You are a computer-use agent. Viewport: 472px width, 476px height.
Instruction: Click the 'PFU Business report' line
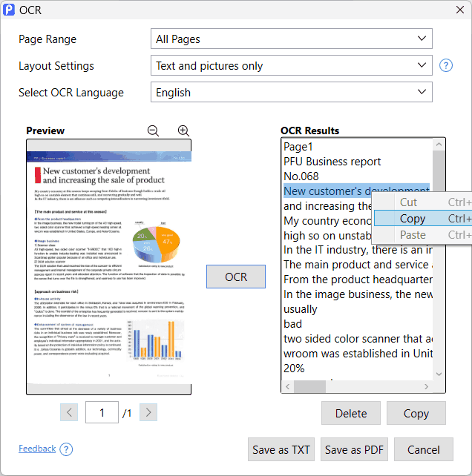click(332, 162)
